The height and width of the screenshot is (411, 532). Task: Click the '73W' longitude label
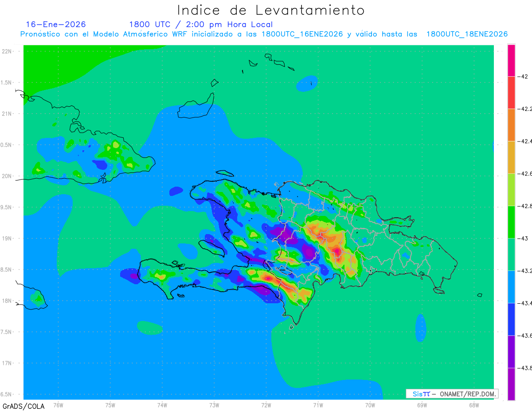point(214,405)
